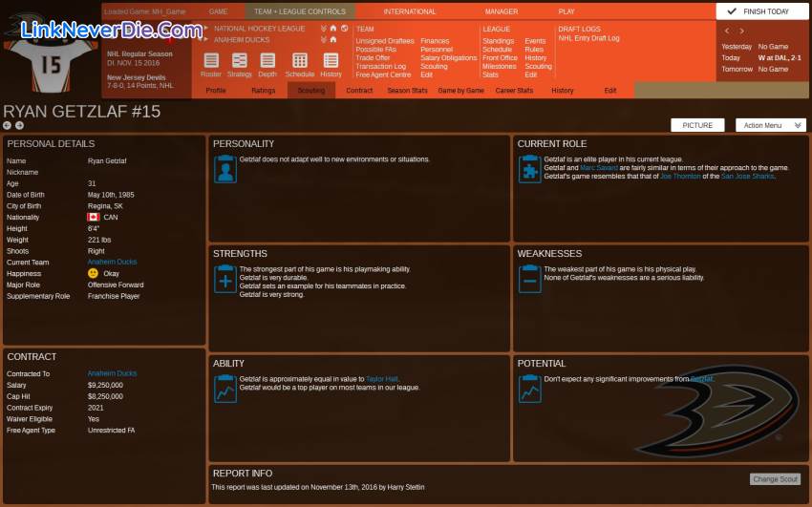This screenshot has width=812, height=507.
Task: Open the Manager menu
Action: 502,11
